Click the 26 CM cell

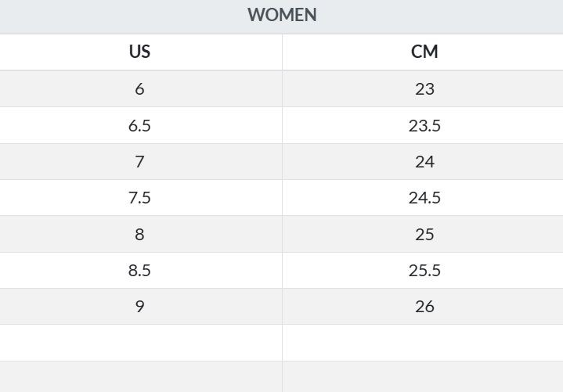coord(423,306)
